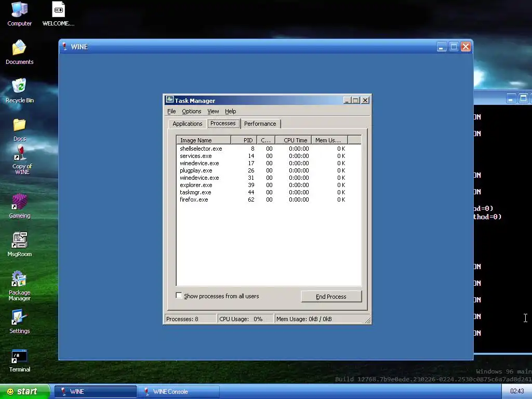Sort by the Mem Usage column header

(330, 140)
